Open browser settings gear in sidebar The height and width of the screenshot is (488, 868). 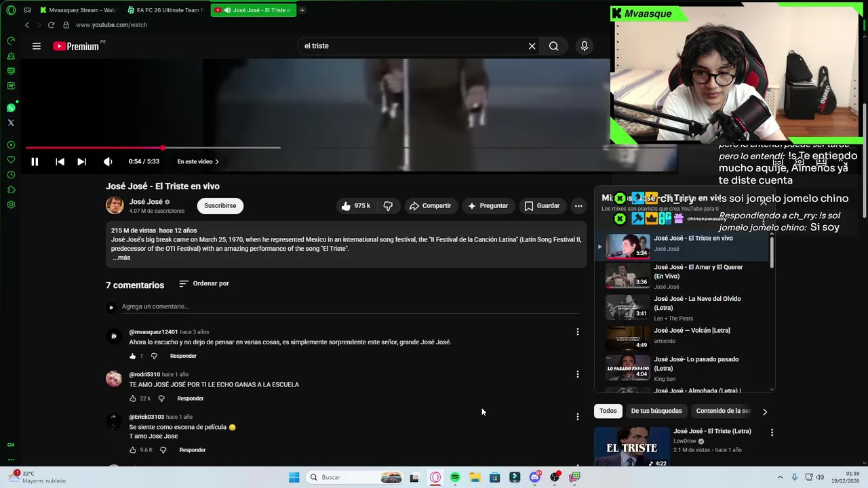coord(11,205)
